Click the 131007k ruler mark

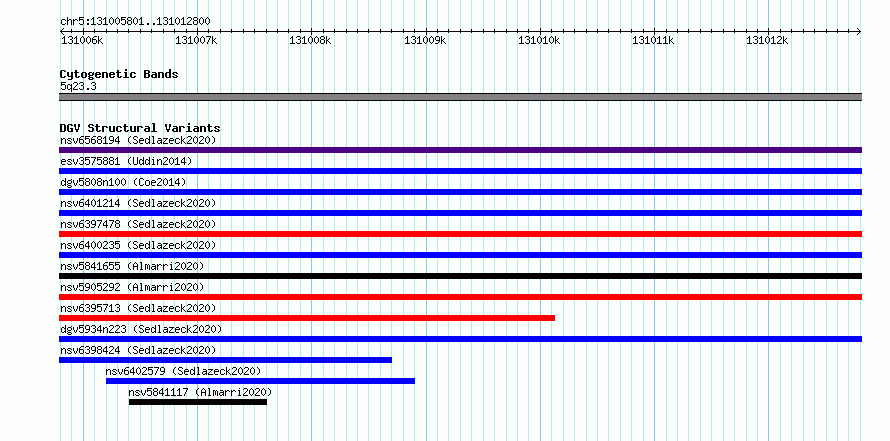pyautogui.click(x=196, y=40)
